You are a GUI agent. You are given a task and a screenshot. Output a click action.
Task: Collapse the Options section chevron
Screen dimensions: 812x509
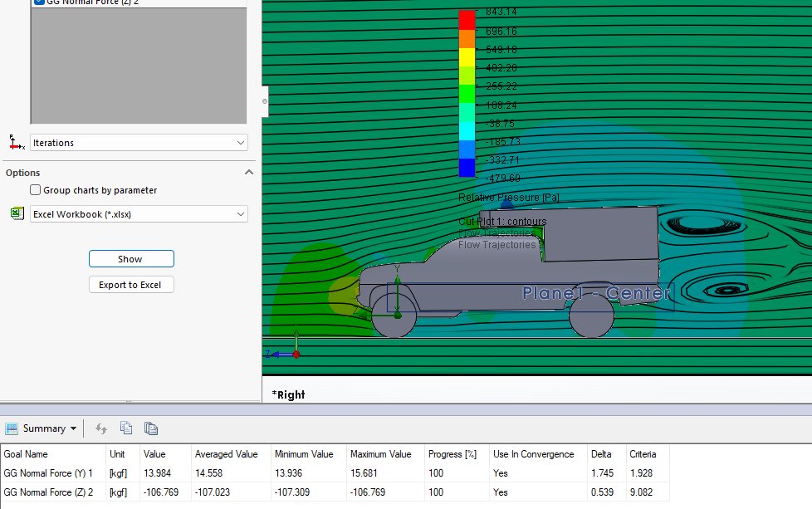[248, 173]
